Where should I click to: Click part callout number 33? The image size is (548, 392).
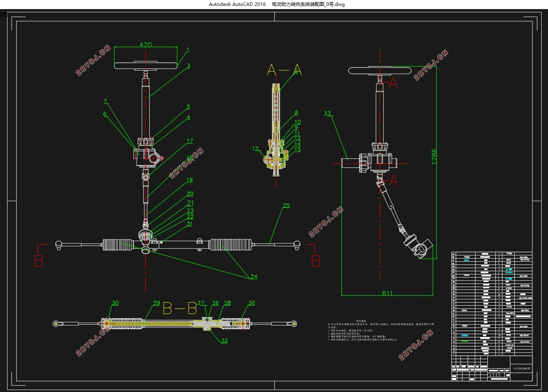pyautogui.click(x=327, y=113)
